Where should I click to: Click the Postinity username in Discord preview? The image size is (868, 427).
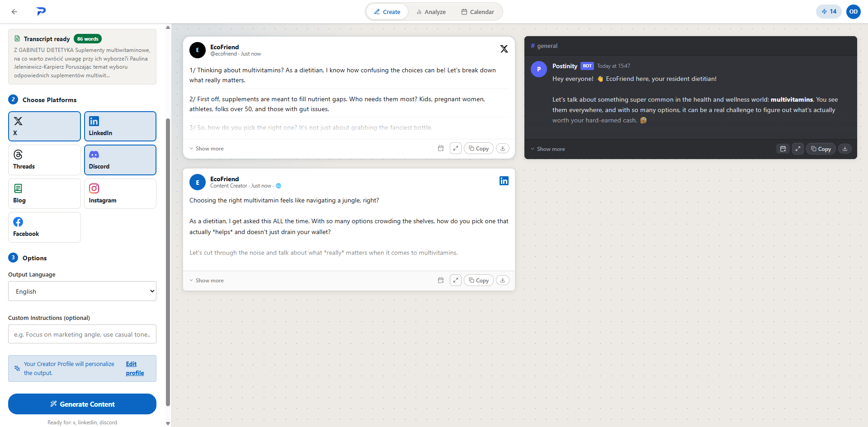click(565, 66)
